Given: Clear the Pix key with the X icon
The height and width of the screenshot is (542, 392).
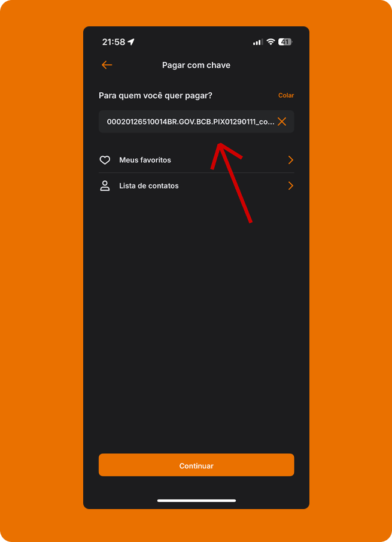Looking at the screenshot, I should coord(282,122).
